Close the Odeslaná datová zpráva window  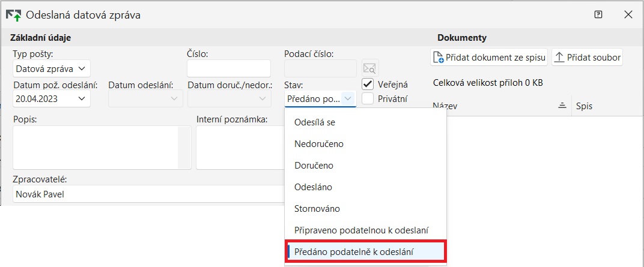pyautogui.click(x=628, y=15)
